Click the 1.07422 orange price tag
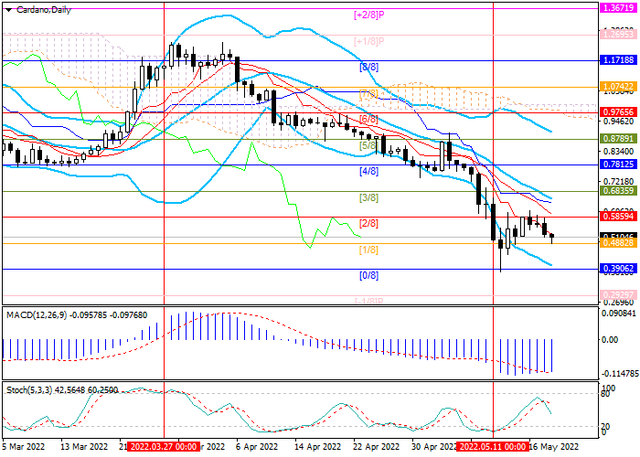 [x=619, y=88]
